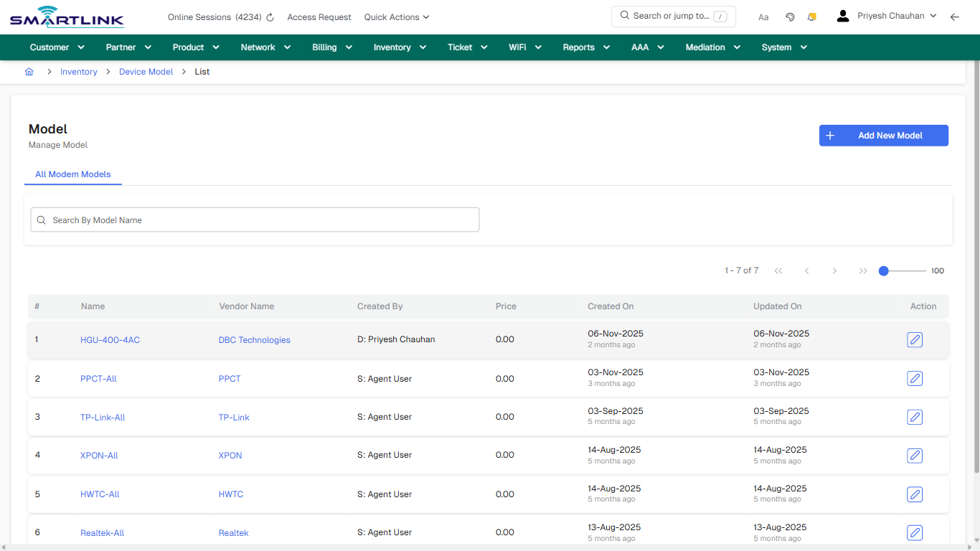980x551 pixels.
Task: Open the Inventory navigation dropdown
Action: click(400, 47)
